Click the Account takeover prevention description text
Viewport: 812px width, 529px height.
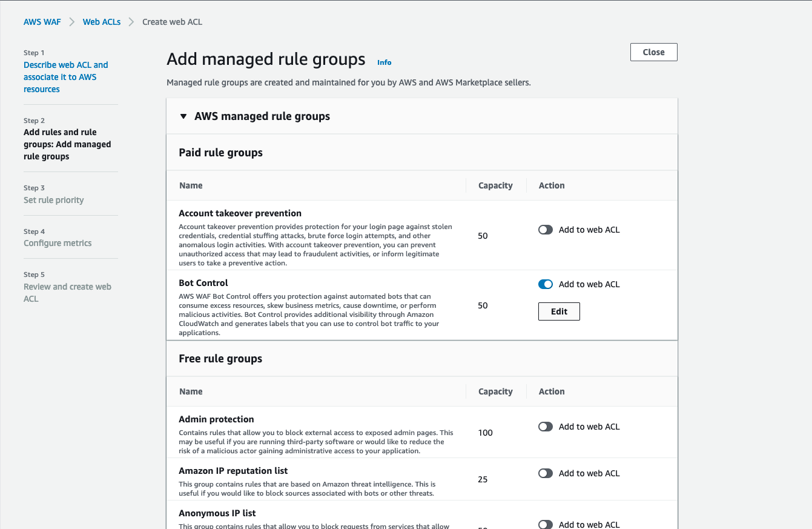pyautogui.click(x=315, y=245)
